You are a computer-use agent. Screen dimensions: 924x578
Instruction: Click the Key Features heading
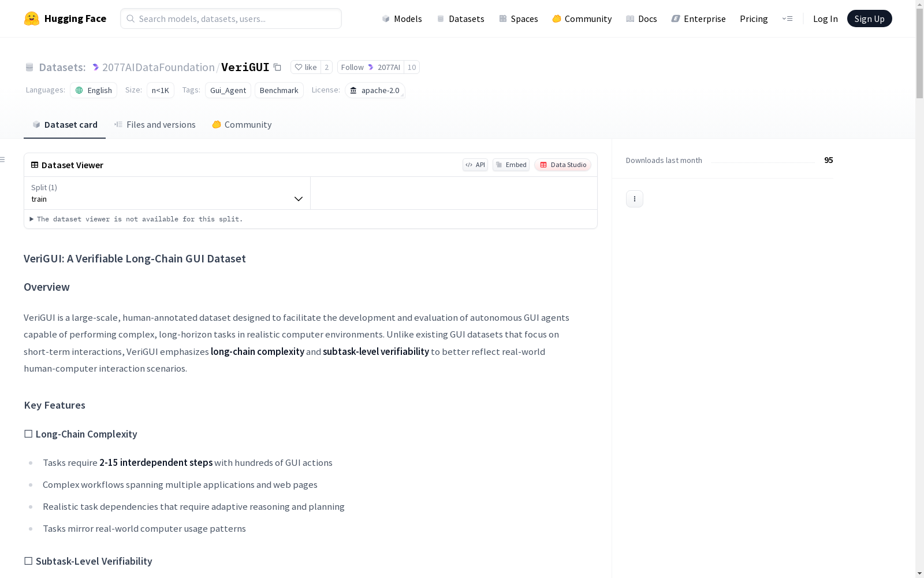(x=55, y=405)
